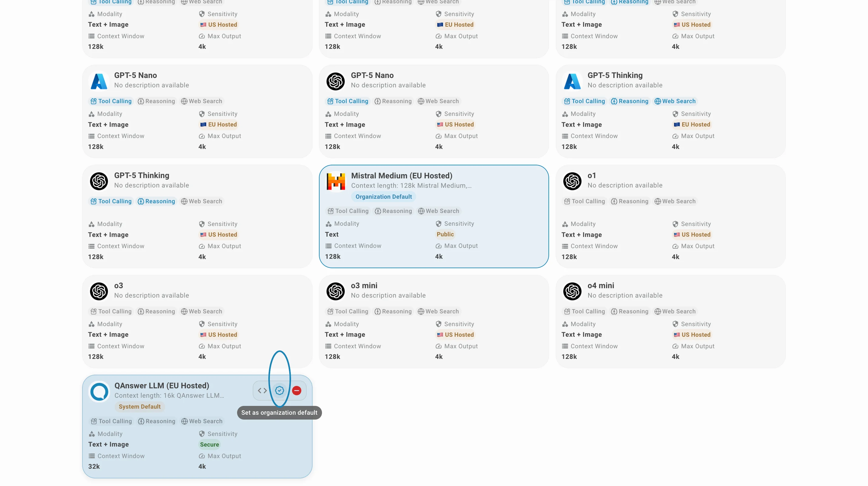The width and height of the screenshot is (868, 486).
Task: Open the code snippet icon on QAnswer LLM card
Action: (262, 390)
